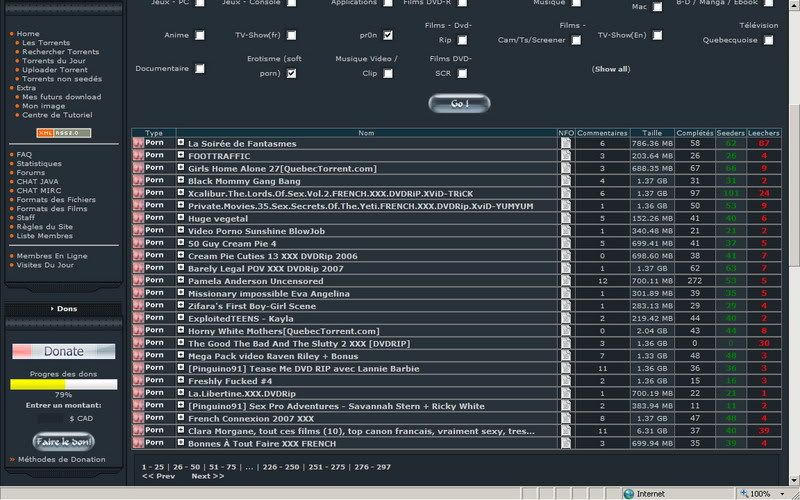Open Uploader Torrent in sidebar

click(55, 70)
